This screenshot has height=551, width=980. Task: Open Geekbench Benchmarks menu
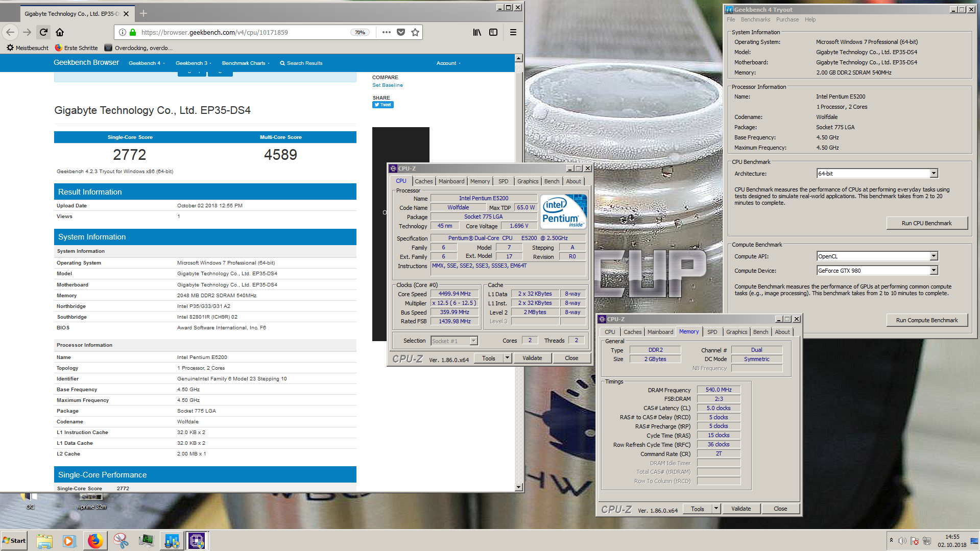point(755,19)
